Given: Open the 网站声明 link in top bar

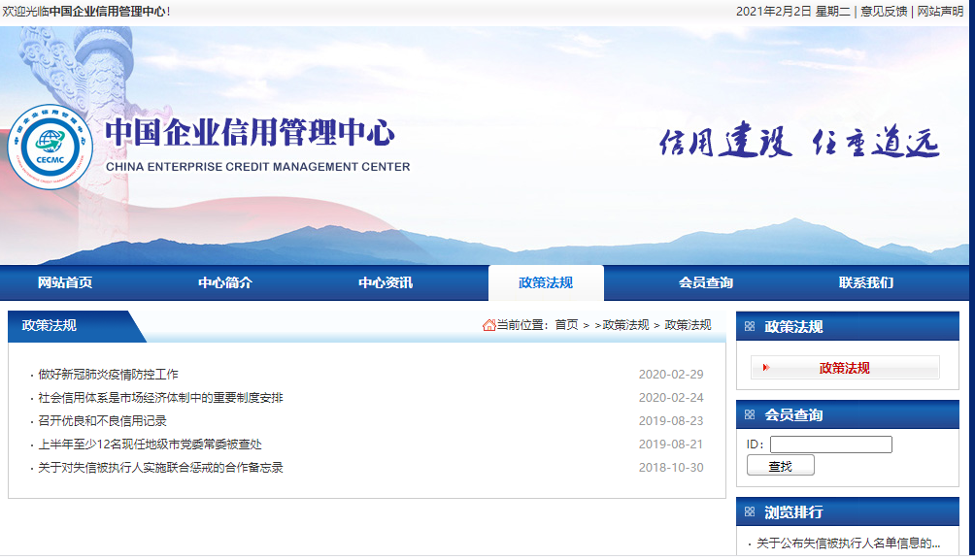Looking at the screenshot, I should [940, 12].
